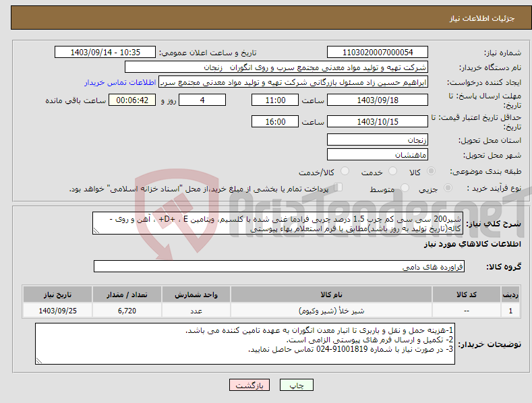
Task: Open the اطلاعات تماس خریدار link
Action: (120, 82)
